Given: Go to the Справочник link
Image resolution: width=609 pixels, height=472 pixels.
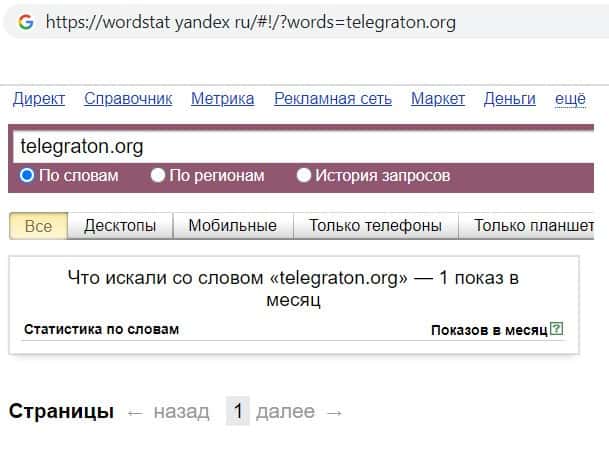Looking at the screenshot, I should pos(128,98).
